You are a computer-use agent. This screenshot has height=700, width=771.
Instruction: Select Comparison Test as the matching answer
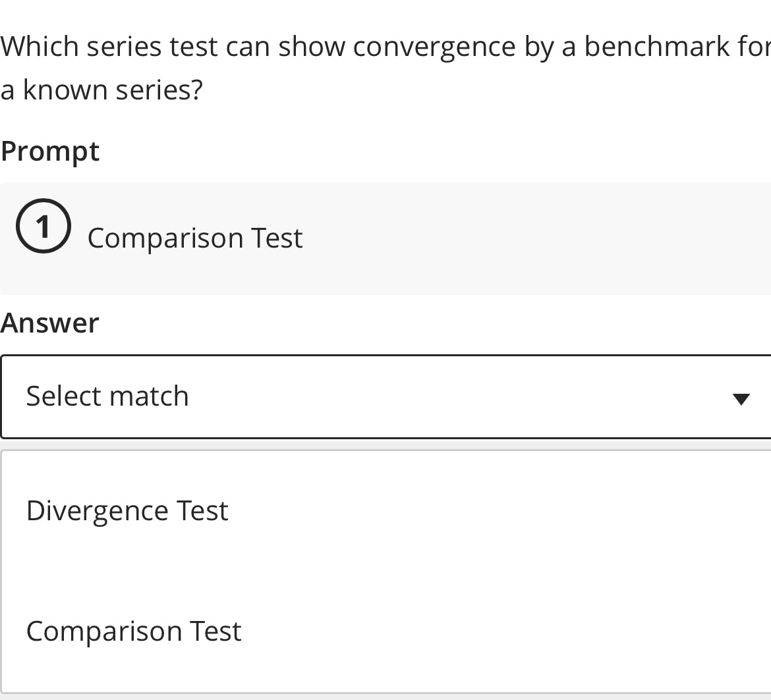pos(134,630)
